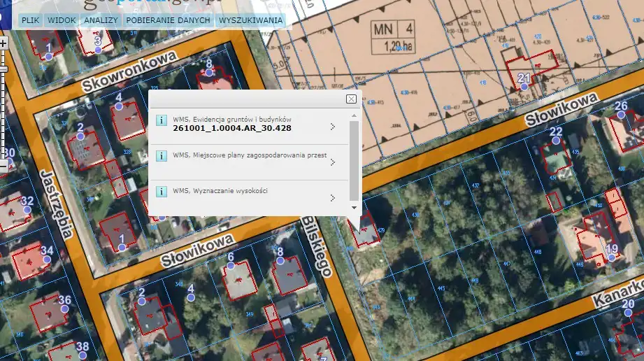Click info icon for Ewidencja gruntów i budynków
The image size is (644, 361).
pos(161,120)
